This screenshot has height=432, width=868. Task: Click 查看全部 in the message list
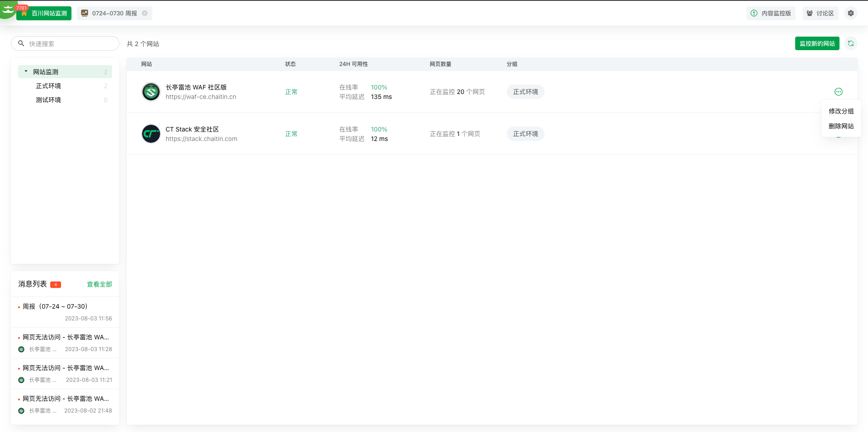coord(100,284)
